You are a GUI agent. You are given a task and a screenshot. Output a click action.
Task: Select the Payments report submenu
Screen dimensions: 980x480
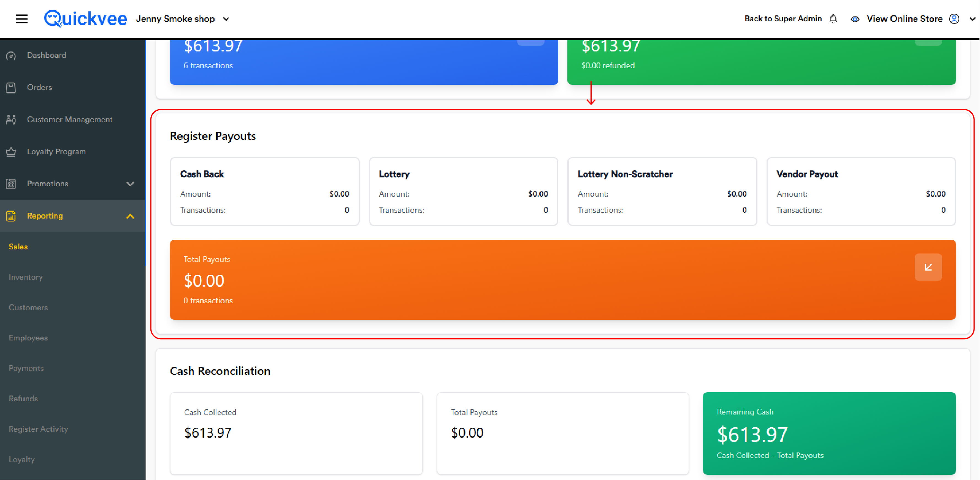click(x=26, y=368)
